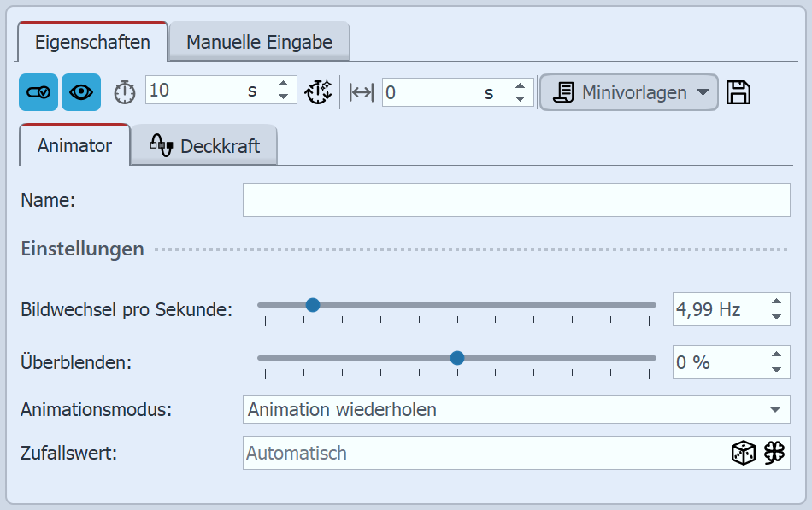Roll a new random value with the dice icon
812x510 pixels.
pyautogui.click(x=744, y=453)
